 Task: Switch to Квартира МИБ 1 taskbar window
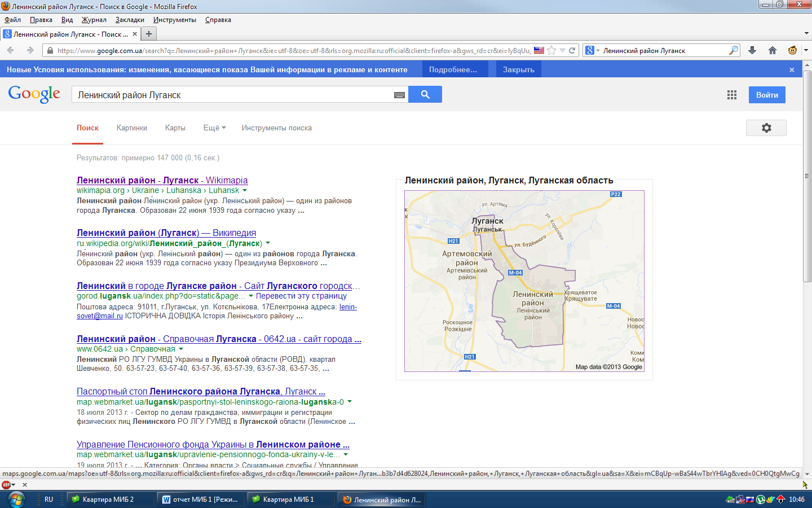[291, 500]
